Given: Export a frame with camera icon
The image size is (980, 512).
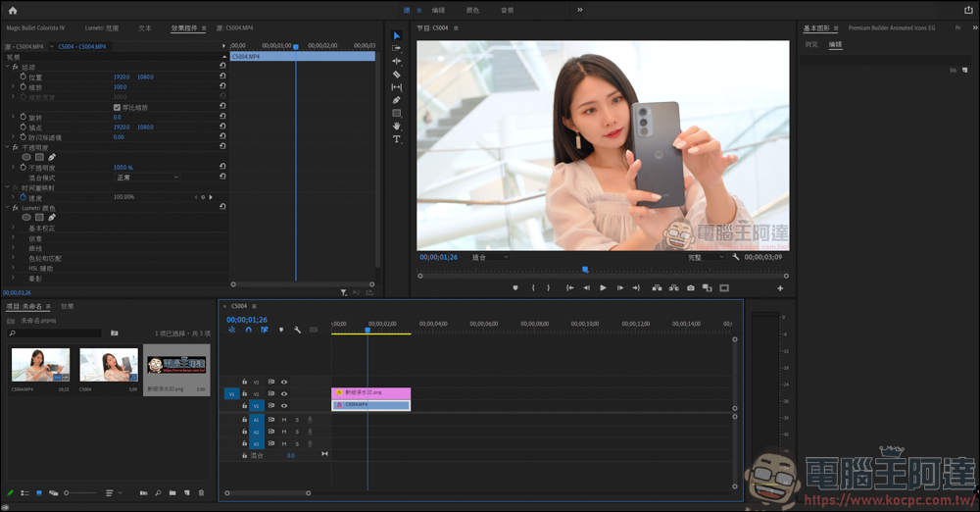Looking at the screenshot, I should coord(691,288).
